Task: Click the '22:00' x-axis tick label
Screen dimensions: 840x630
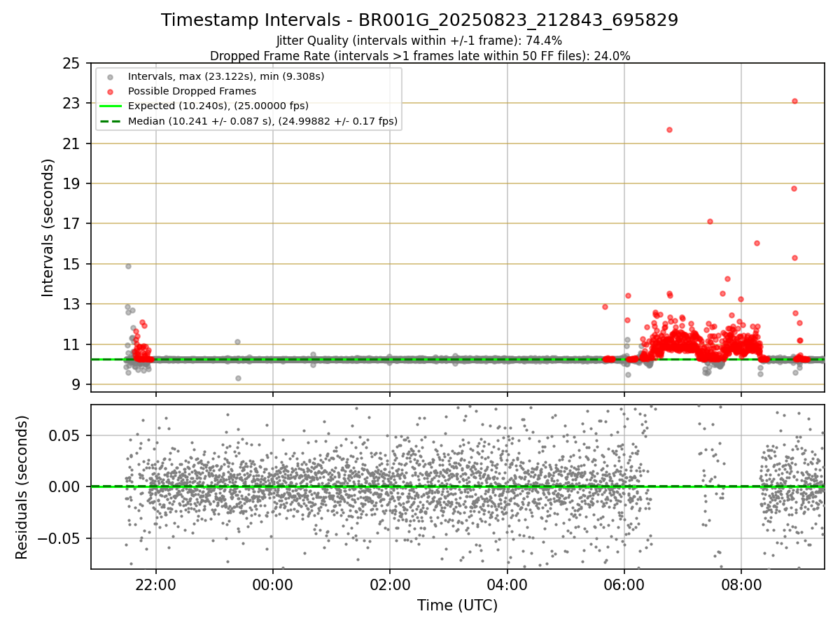Action: pos(155,584)
